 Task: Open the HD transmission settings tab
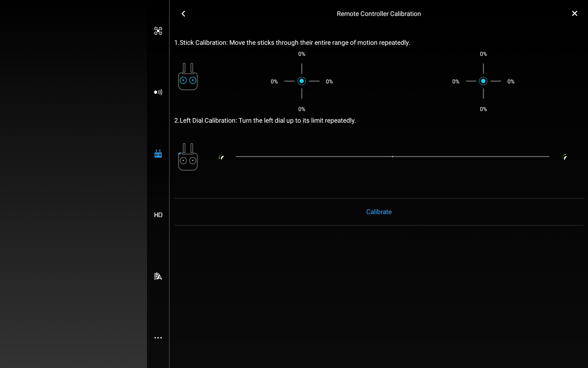coord(158,215)
